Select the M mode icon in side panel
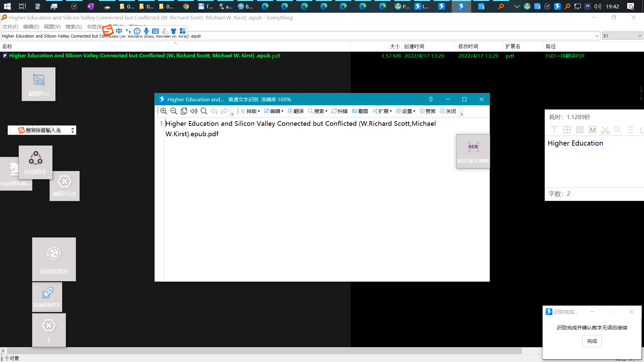 coord(592,130)
